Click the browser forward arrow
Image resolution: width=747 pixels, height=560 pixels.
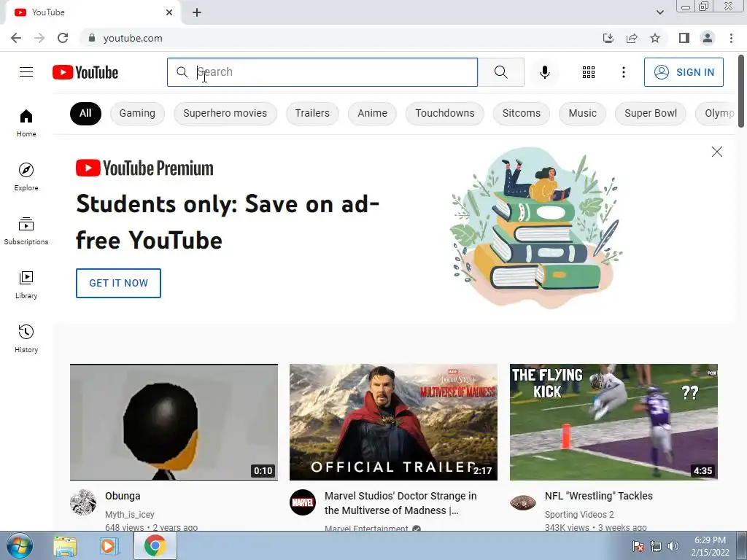39,38
